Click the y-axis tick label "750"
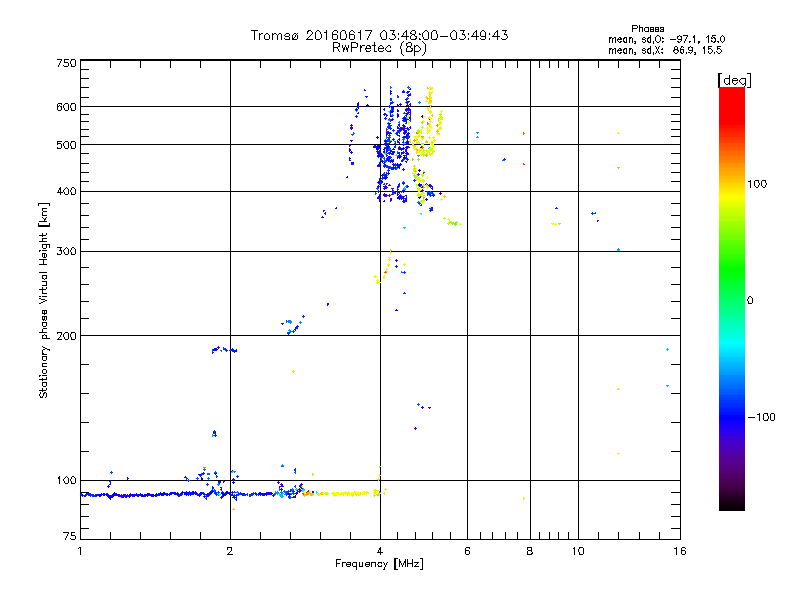800x600 pixels. tap(66, 63)
